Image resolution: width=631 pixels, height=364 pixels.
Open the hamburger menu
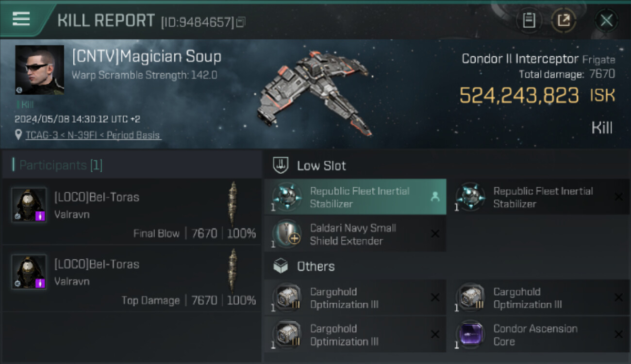coord(21,19)
